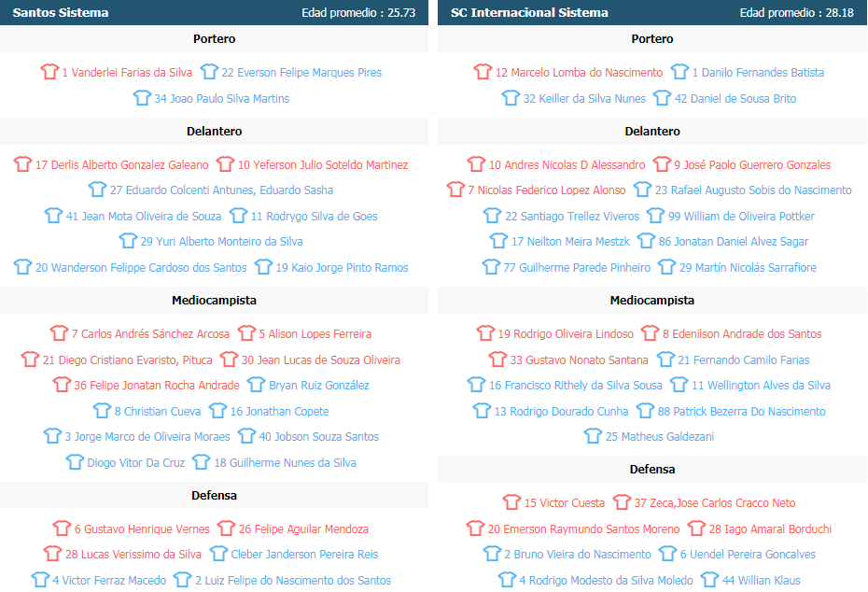Screen dimensions: 868x592
Task: Select Felipe Jonatan Rocha Andrade link
Action: coord(157,385)
